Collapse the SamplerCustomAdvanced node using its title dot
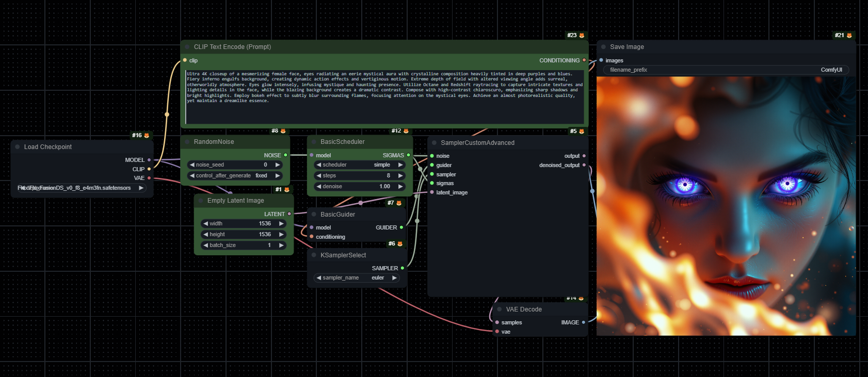Viewport: 868px width, 377px height. [435, 143]
